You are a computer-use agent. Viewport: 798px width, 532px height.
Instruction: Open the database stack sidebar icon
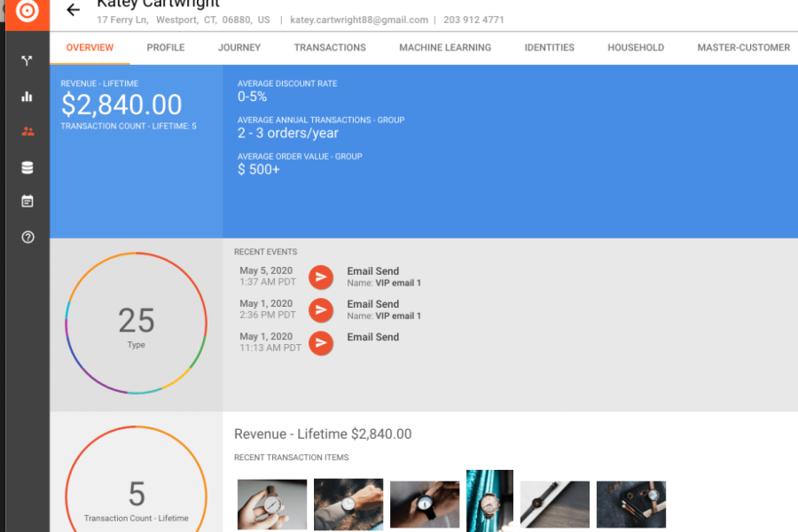[x=27, y=168]
